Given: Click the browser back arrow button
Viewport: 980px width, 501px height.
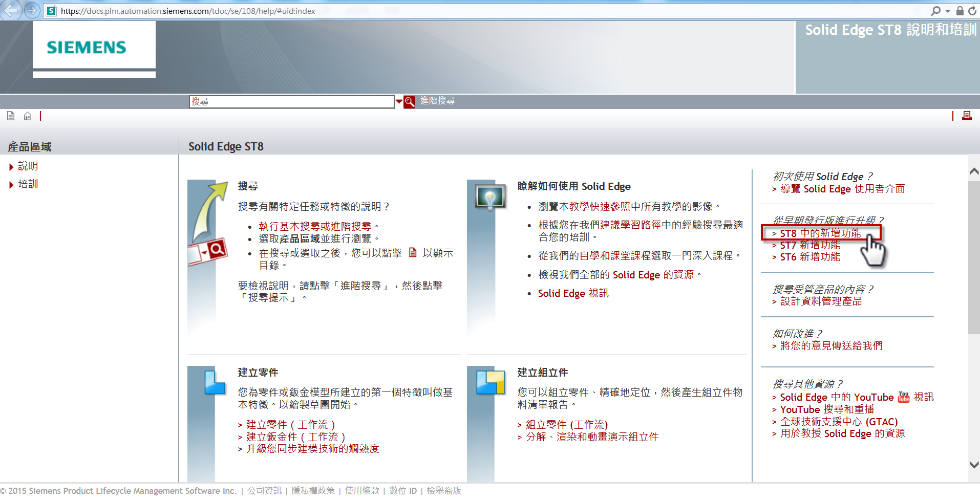Looking at the screenshot, I should [10, 10].
